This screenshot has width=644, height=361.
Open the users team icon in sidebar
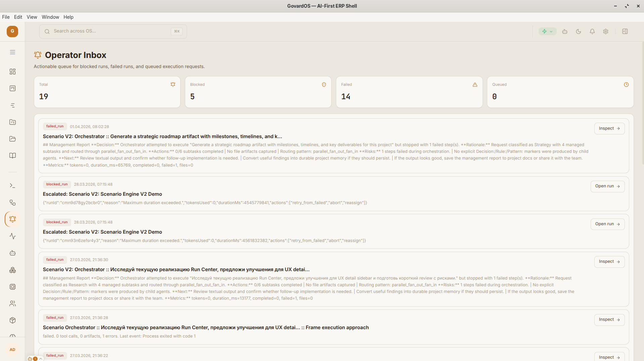(x=12, y=304)
